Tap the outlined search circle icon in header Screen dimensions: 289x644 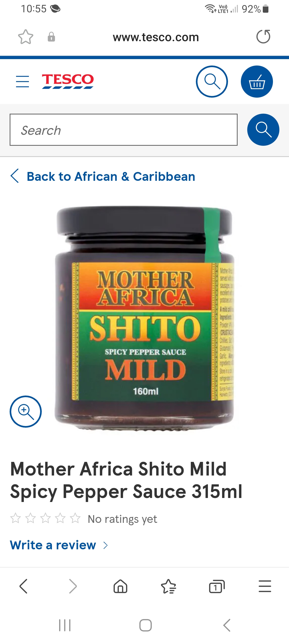point(212,82)
